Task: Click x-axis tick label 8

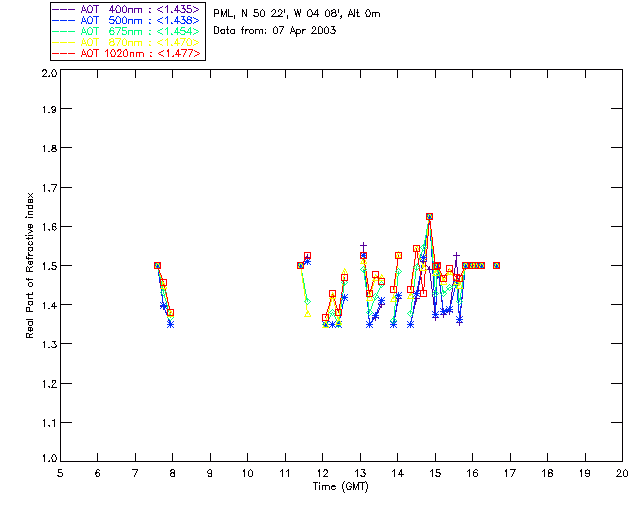Action: pos(172,473)
